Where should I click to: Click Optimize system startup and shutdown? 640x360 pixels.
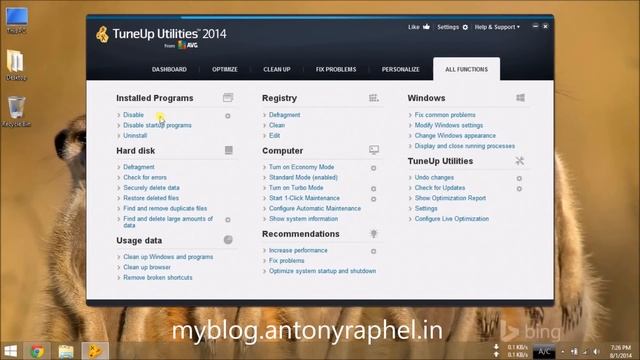(322, 271)
